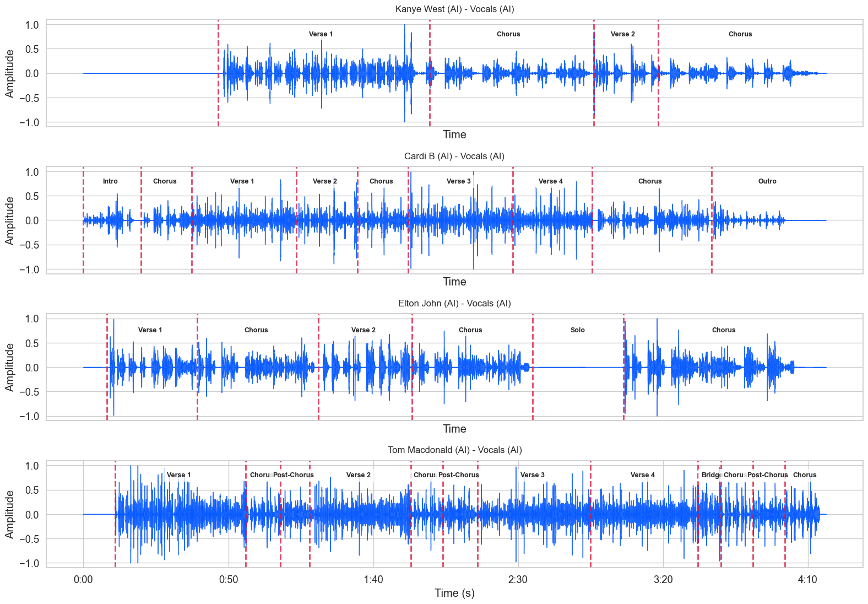Viewport: 868px width, 604px height.
Task: Click the Time label below Elton John plot
Action: tap(454, 429)
